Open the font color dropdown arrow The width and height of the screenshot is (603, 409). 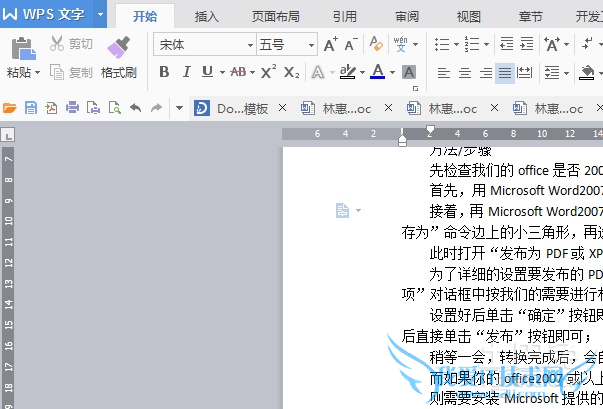click(x=392, y=72)
